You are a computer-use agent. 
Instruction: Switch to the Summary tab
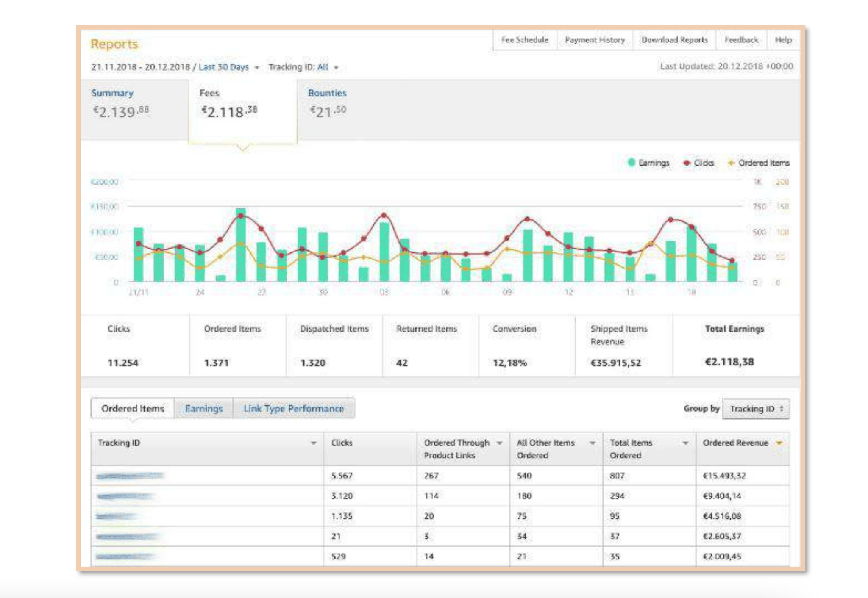click(x=112, y=93)
